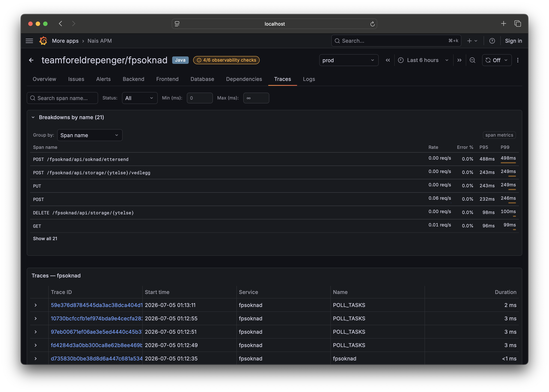Select the DELETE /fpsoknad/api/storage/{ytelse} row
The image size is (549, 392).
(274, 212)
